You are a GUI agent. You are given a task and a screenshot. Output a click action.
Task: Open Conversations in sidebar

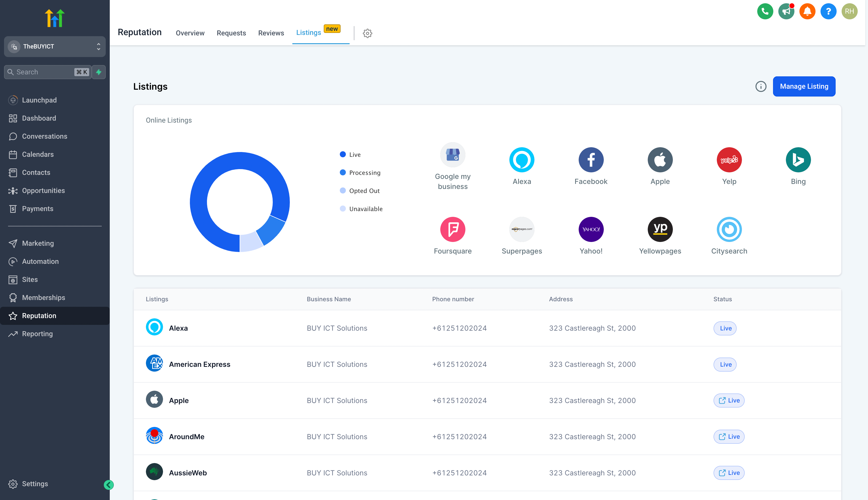[x=55, y=136]
